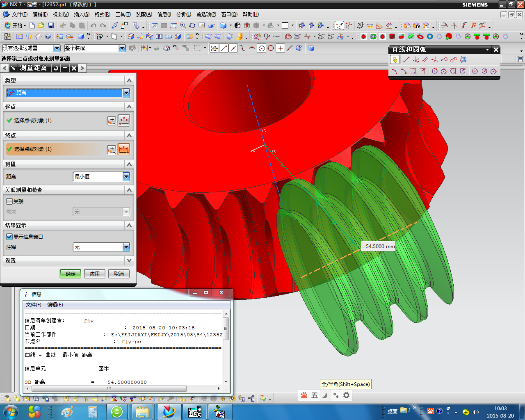Click the green ring gear icon
This screenshot has width=525, height=420.
[x=373, y=37]
